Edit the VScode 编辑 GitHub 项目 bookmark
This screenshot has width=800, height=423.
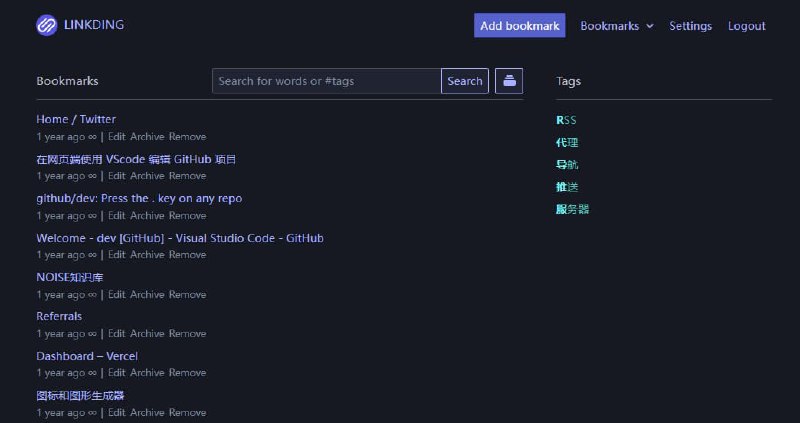coord(116,176)
